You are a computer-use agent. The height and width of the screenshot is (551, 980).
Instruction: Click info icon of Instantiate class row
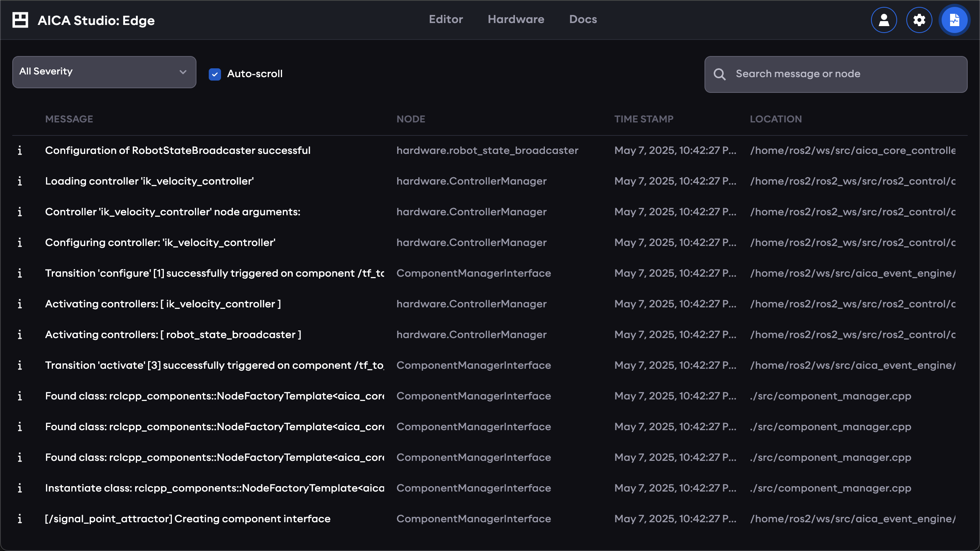tap(20, 488)
